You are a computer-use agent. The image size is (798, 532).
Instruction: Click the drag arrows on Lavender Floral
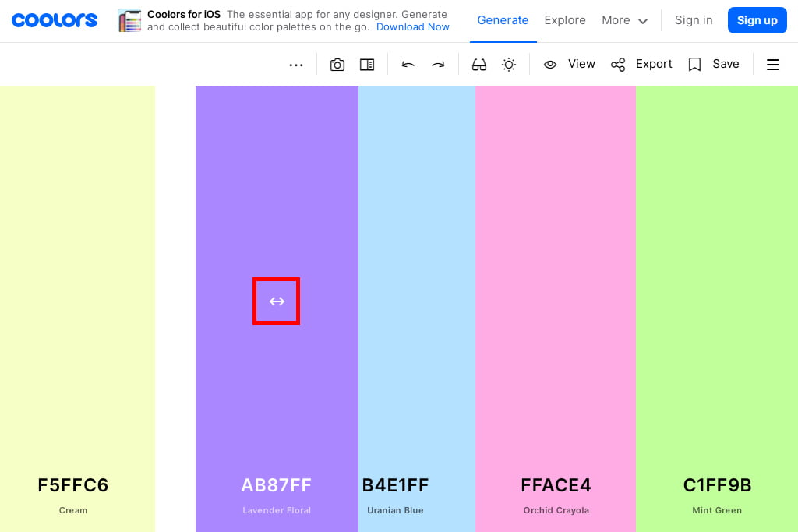click(277, 301)
